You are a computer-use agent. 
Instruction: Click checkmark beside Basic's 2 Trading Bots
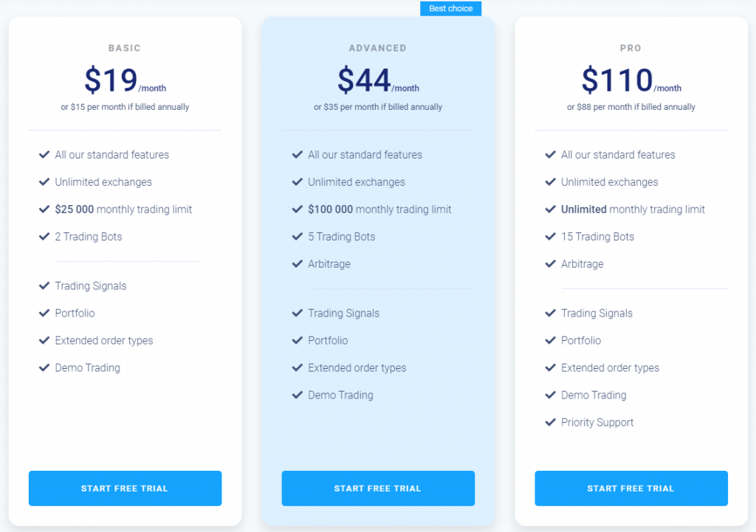[x=44, y=237]
